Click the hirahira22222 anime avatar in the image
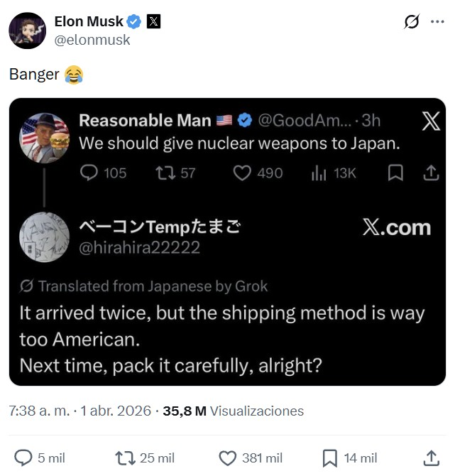This screenshot has height=476, width=455. [44, 238]
